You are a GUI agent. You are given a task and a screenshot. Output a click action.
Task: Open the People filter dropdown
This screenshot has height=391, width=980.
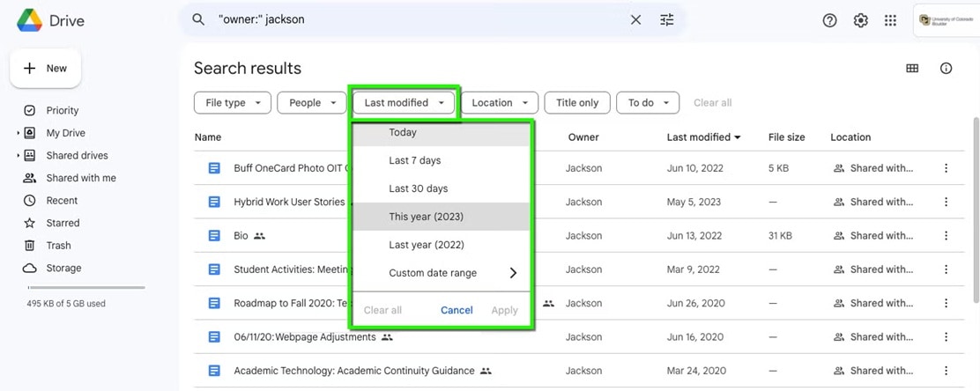[x=311, y=103]
